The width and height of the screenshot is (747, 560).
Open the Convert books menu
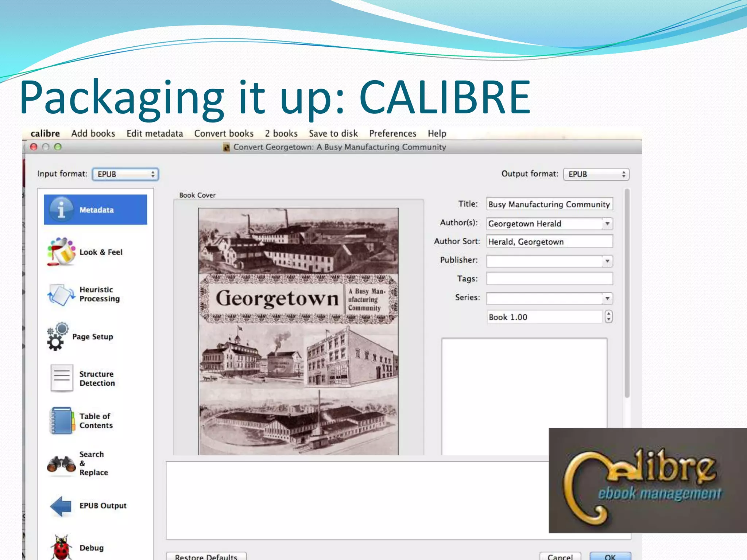pos(224,133)
